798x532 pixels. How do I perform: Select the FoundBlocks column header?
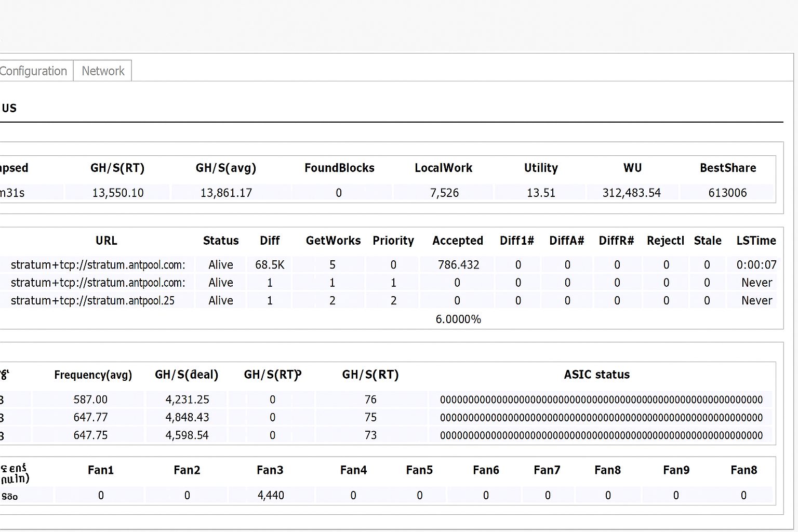pos(339,168)
